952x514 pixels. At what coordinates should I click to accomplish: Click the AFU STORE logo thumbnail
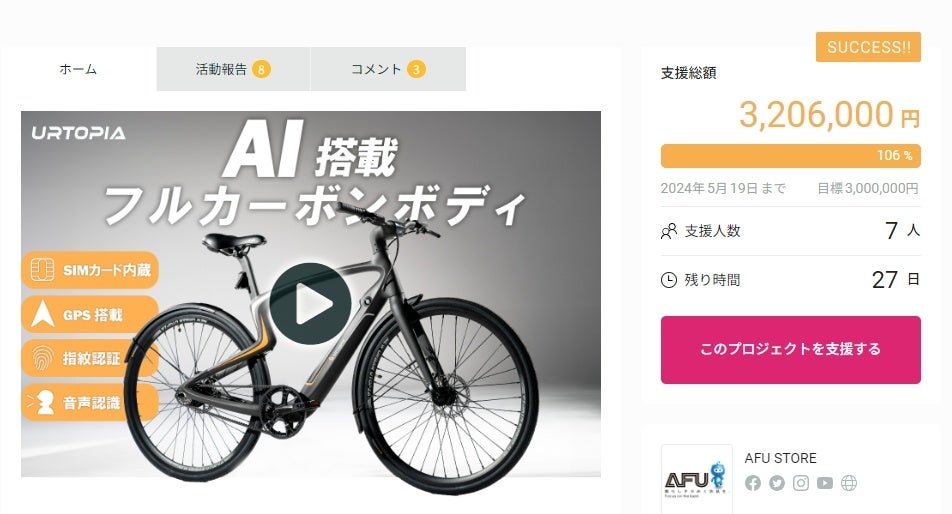click(x=696, y=479)
